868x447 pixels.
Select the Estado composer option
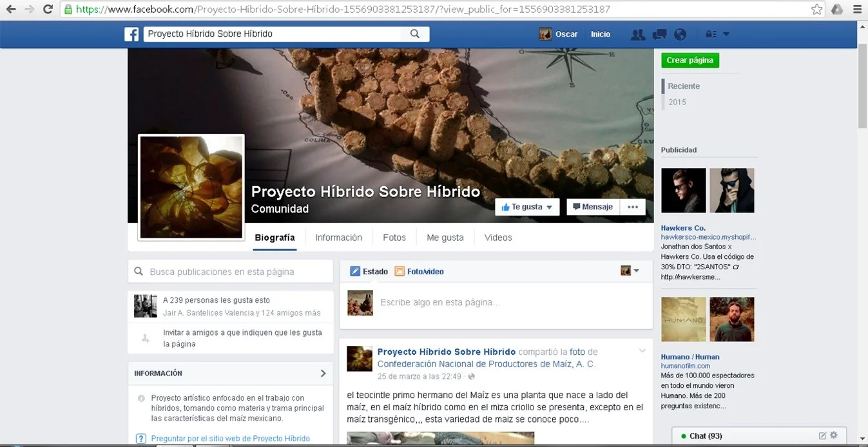(x=369, y=271)
